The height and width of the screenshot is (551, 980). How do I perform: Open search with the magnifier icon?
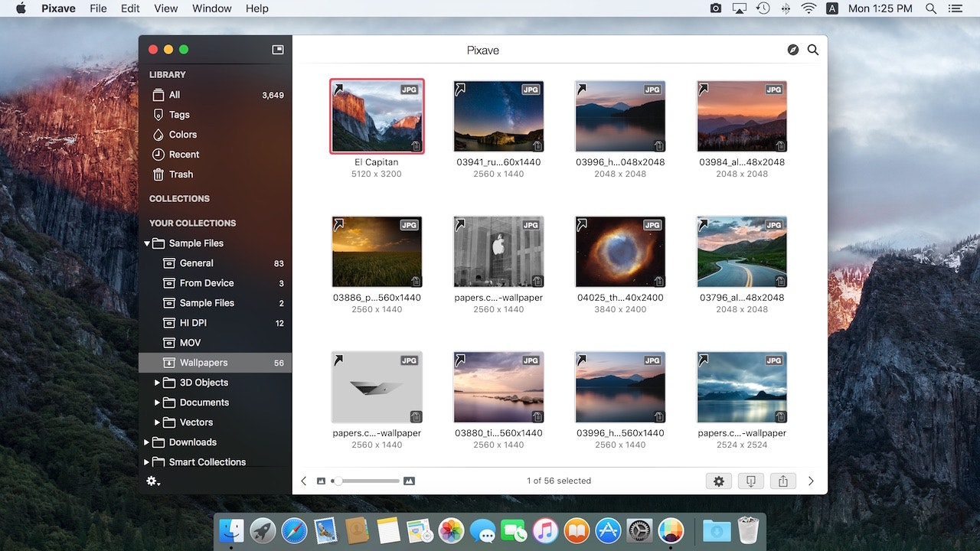click(x=813, y=50)
